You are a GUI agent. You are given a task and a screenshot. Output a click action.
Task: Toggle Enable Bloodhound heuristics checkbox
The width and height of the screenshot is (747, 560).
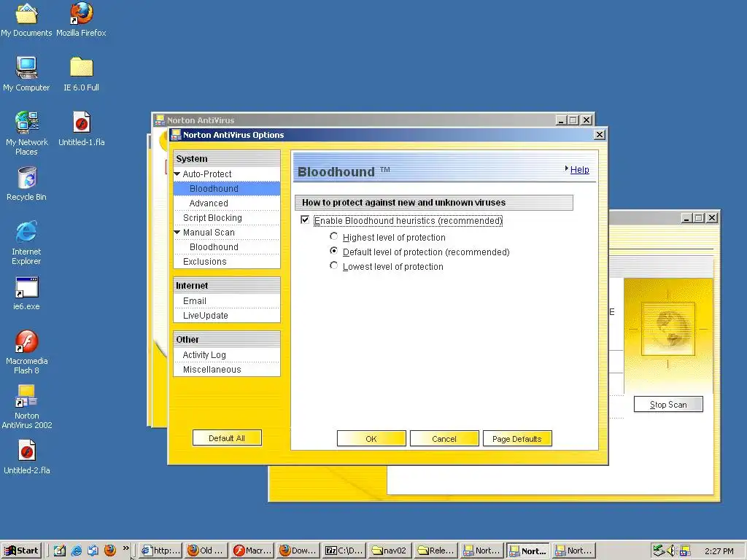click(x=305, y=220)
